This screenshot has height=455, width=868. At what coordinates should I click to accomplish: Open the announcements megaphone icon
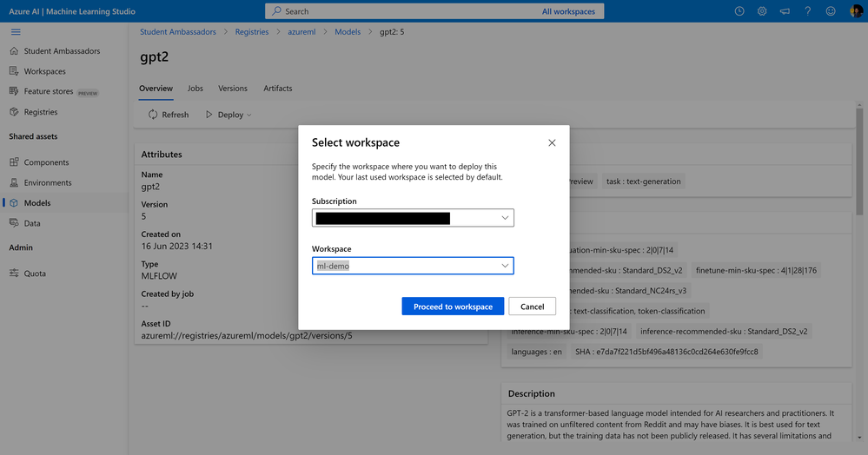point(785,11)
